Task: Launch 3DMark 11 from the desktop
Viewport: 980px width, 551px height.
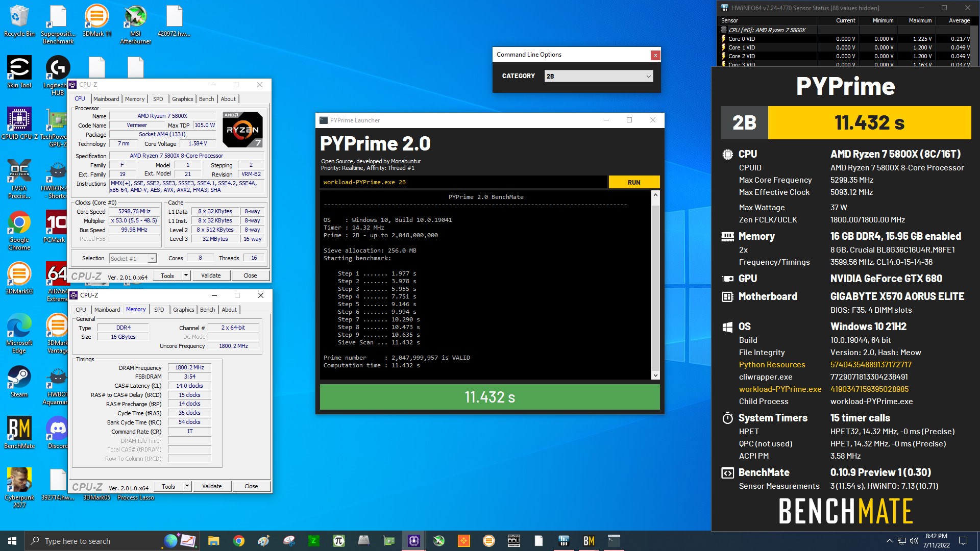Action: click(96, 21)
